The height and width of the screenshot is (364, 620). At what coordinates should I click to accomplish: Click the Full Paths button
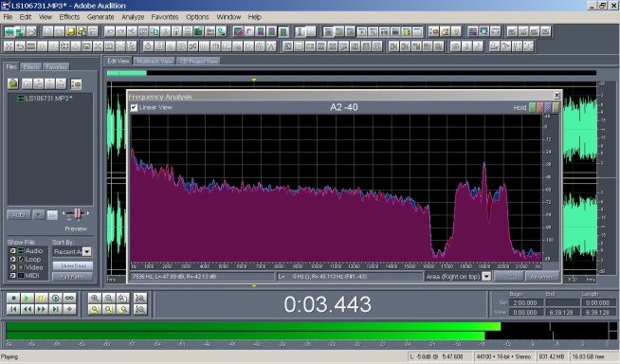click(x=73, y=277)
